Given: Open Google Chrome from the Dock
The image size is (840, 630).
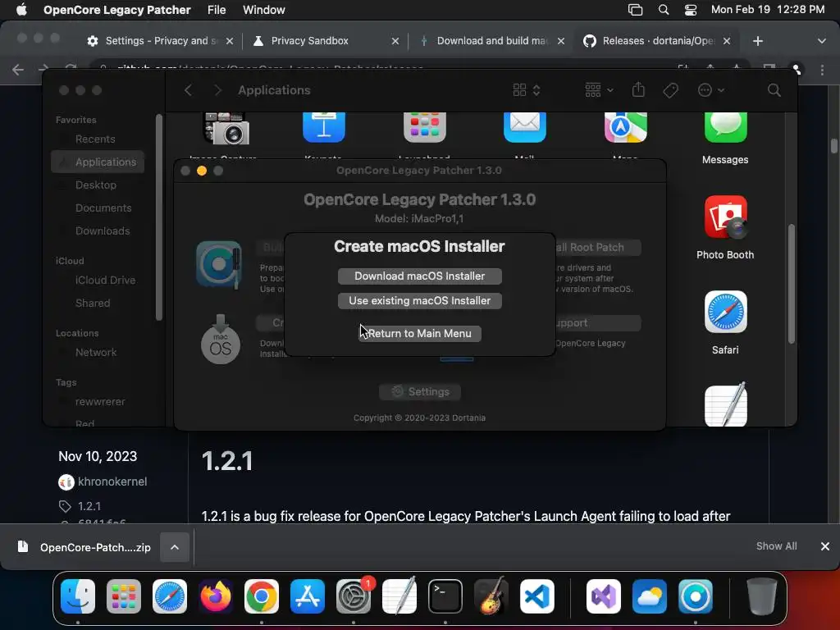Looking at the screenshot, I should 262,596.
